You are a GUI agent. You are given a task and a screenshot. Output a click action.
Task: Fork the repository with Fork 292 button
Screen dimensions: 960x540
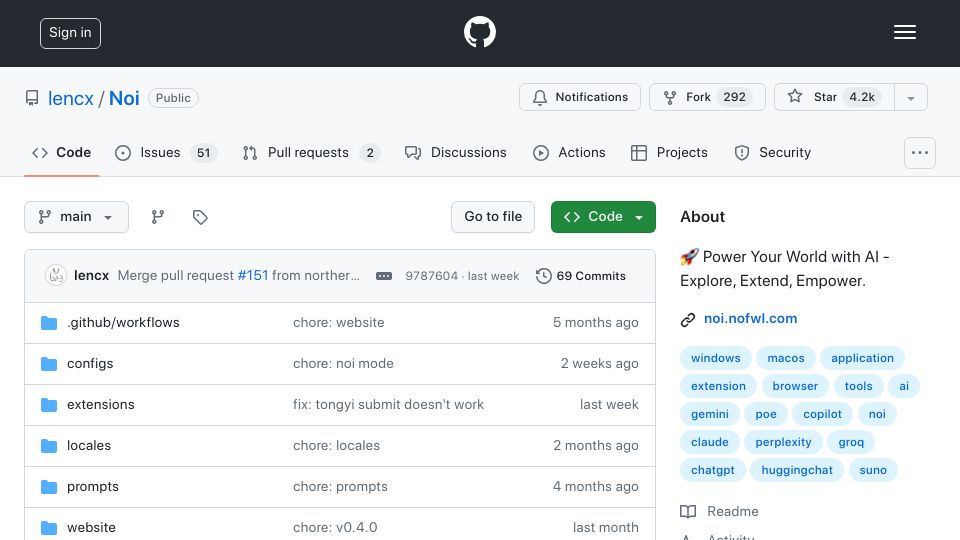707,97
